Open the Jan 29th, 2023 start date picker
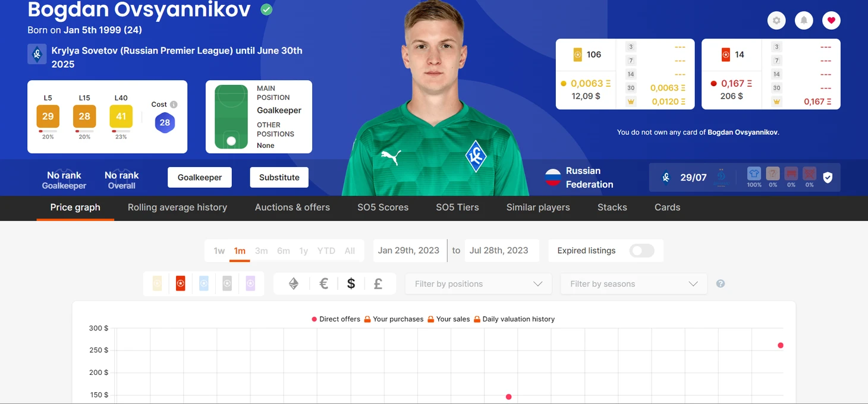The image size is (868, 404). pyautogui.click(x=408, y=251)
